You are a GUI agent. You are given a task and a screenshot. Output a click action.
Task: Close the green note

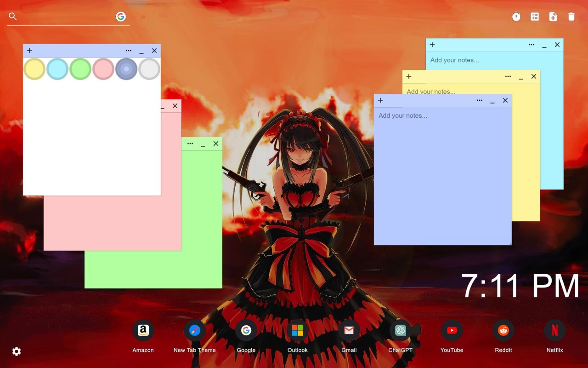(216, 144)
